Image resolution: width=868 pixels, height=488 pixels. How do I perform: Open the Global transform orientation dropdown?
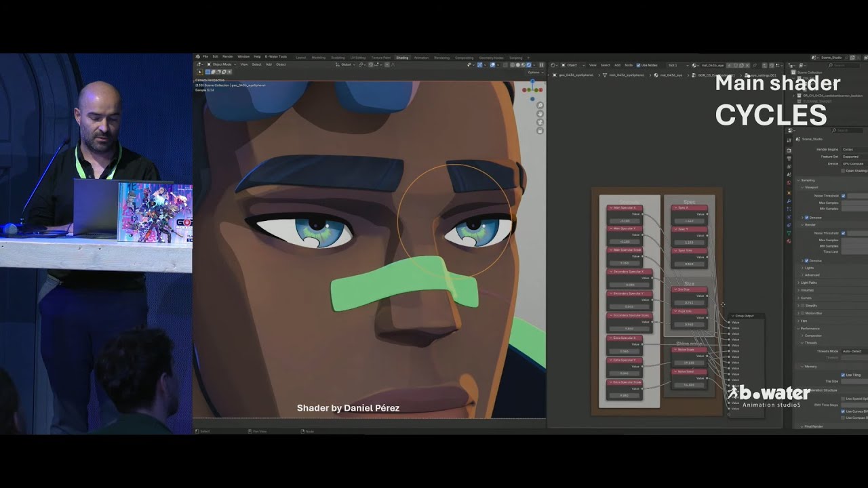[346, 64]
